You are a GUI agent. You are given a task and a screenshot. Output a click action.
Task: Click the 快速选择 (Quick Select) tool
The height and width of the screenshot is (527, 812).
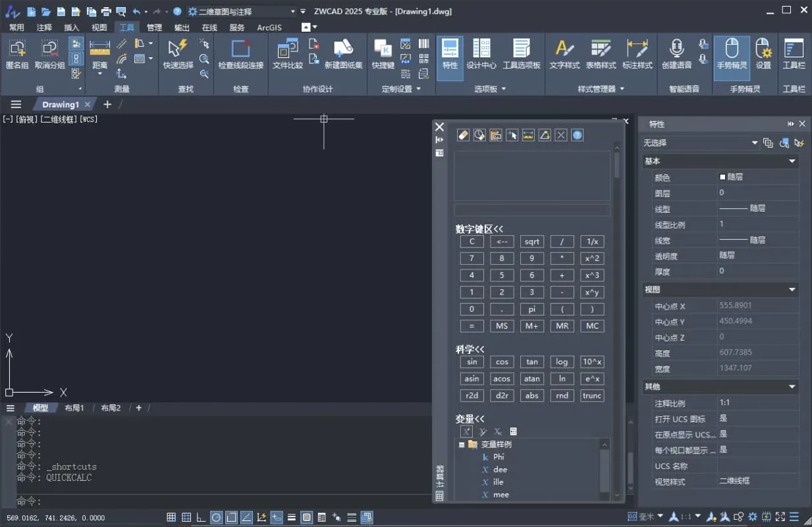point(178,54)
